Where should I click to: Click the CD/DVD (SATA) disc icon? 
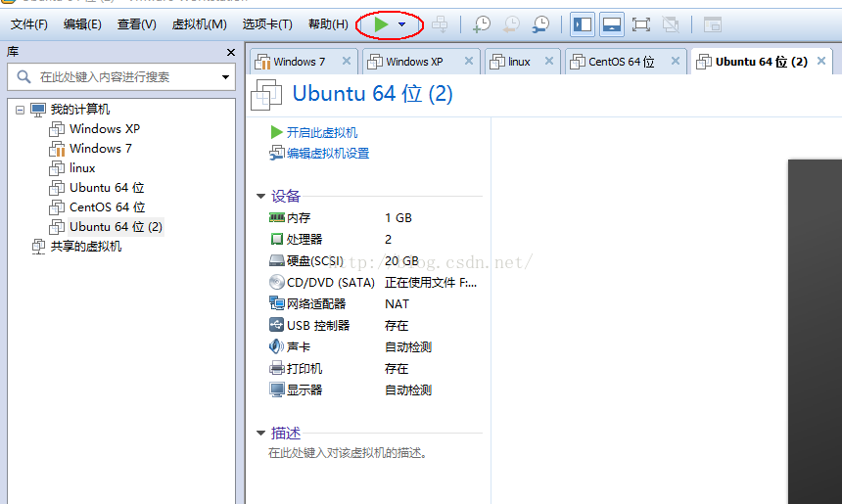[276, 282]
